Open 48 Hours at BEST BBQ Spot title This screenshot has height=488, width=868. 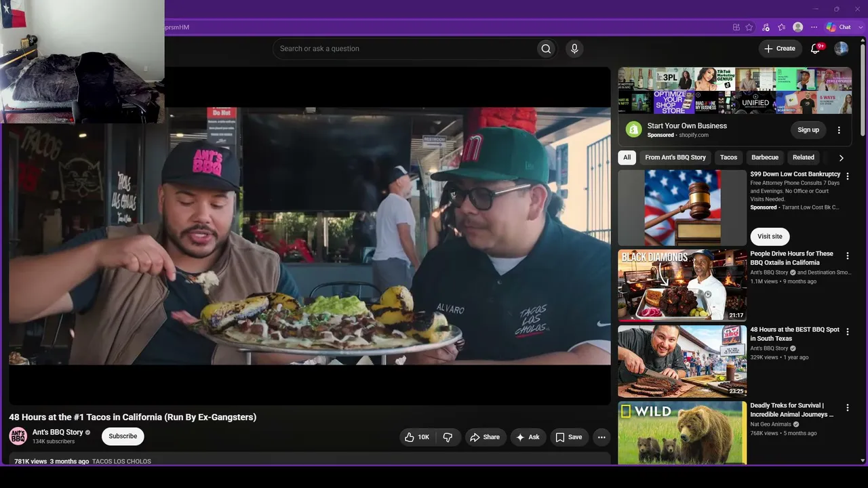795,334
